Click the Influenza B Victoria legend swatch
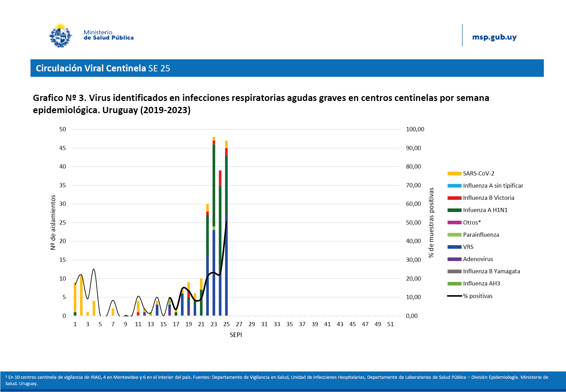 pyautogui.click(x=454, y=198)
